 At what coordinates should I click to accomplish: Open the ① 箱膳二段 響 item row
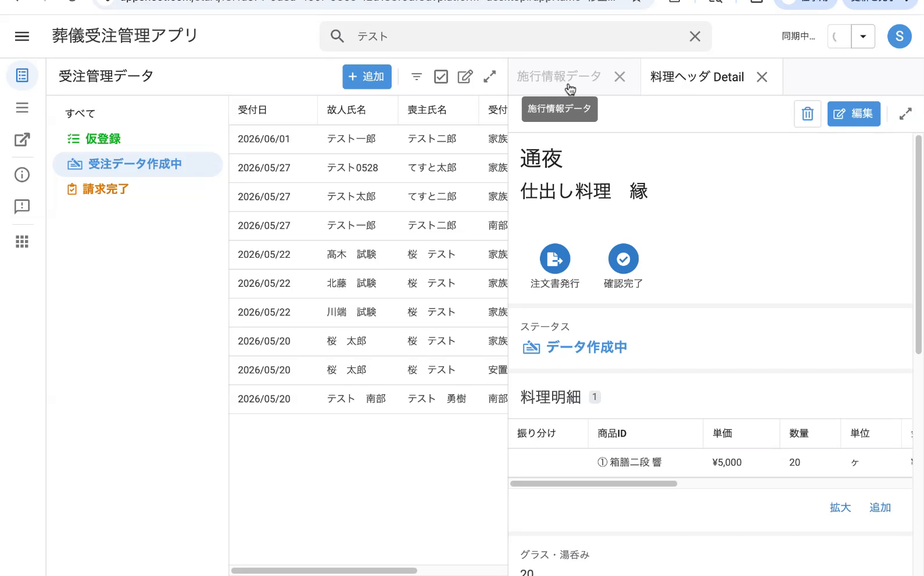[x=710, y=462]
